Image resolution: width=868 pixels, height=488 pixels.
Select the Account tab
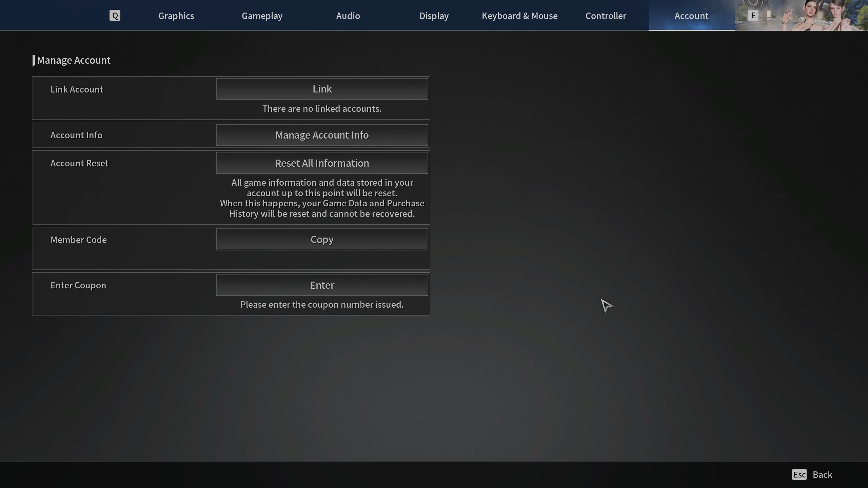[x=691, y=16]
